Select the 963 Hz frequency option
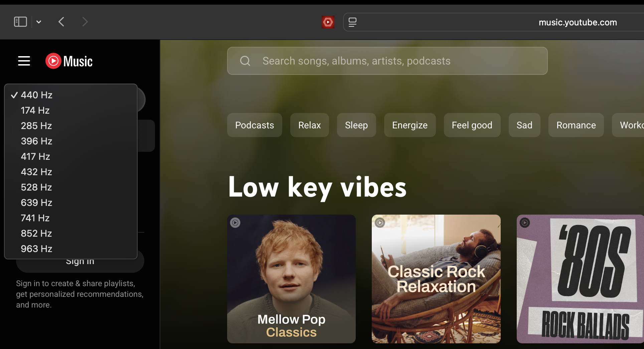The width and height of the screenshot is (644, 349). click(36, 249)
